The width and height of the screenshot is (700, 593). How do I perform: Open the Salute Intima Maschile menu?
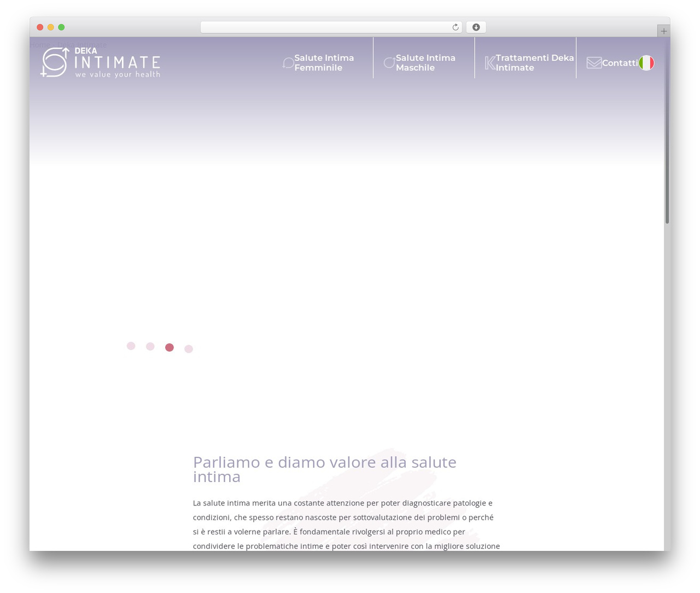425,63
